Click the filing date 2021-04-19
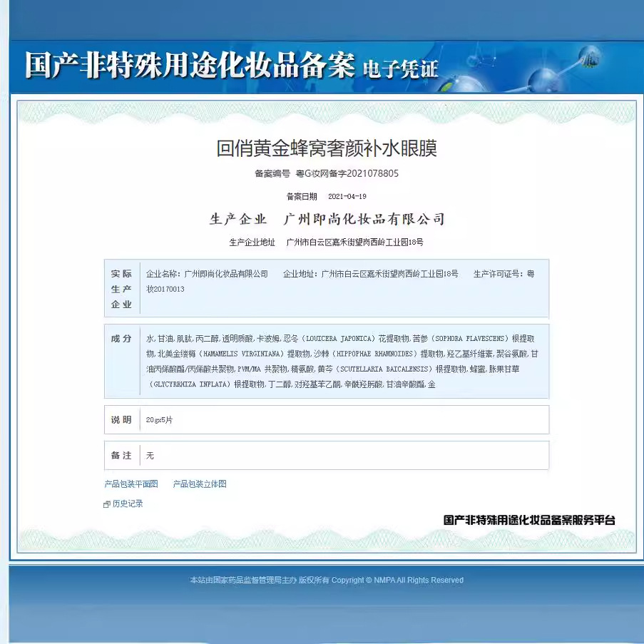644x644 pixels. click(347, 196)
